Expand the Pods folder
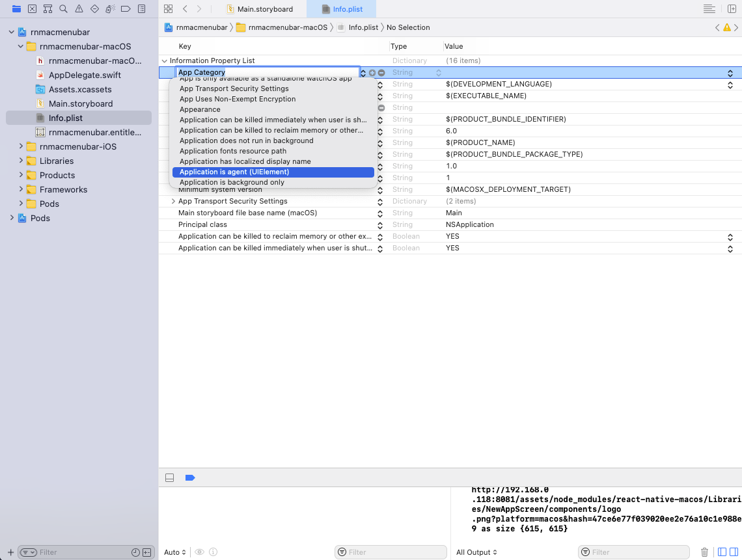742x560 pixels. [x=21, y=204]
